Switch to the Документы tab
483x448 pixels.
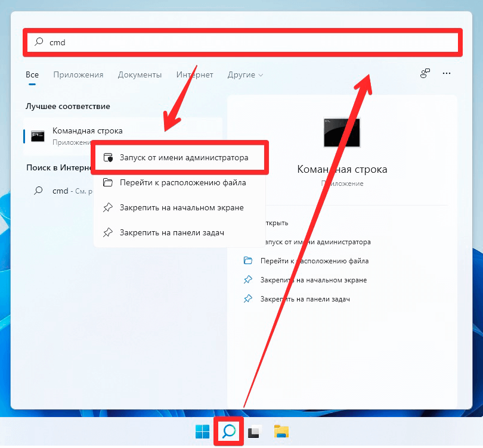pos(140,75)
